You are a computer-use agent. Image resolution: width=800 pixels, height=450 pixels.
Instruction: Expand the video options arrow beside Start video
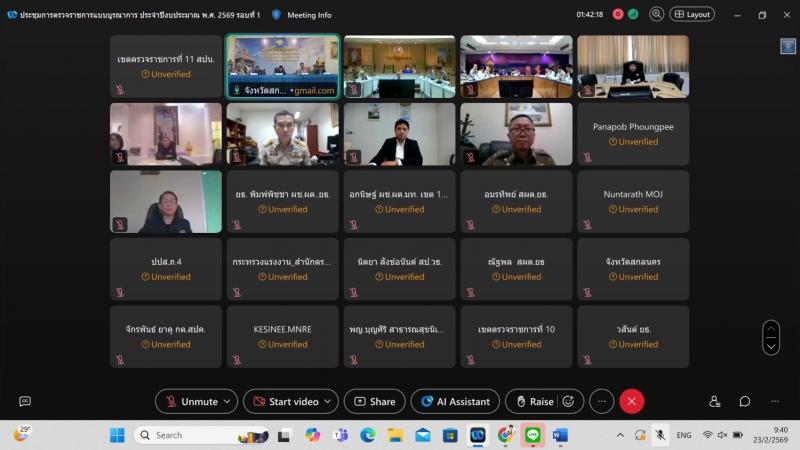point(328,402)
